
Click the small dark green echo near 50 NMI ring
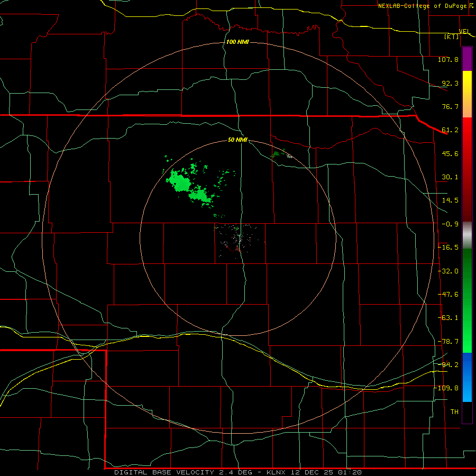coord(276,155)
